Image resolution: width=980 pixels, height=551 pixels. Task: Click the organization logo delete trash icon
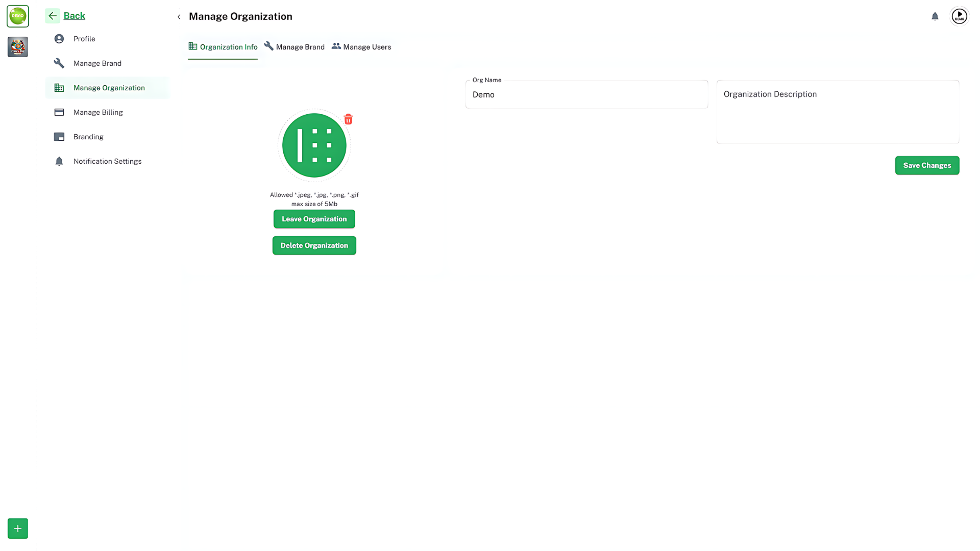tap(348, 119)
